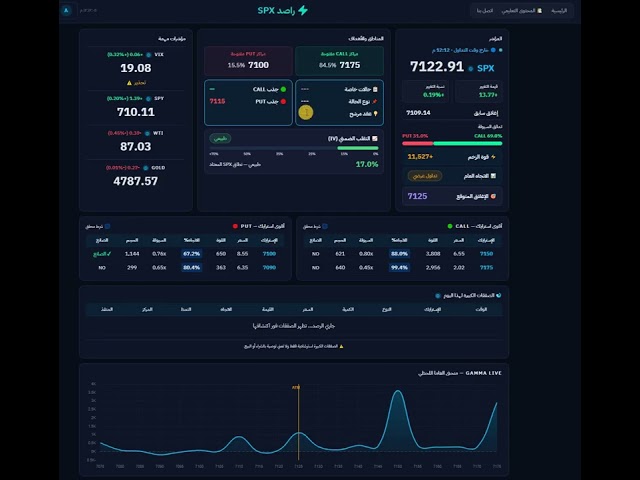Click the 80.4% cell in PUT table
Screen dimensions: 640x480
tap(191, 268)
